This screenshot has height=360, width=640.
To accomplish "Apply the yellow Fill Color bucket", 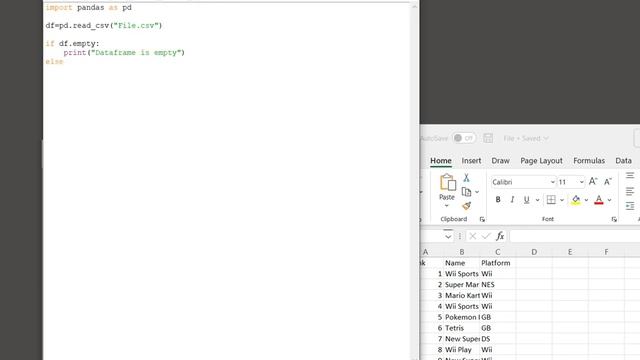I will (576, 200).
